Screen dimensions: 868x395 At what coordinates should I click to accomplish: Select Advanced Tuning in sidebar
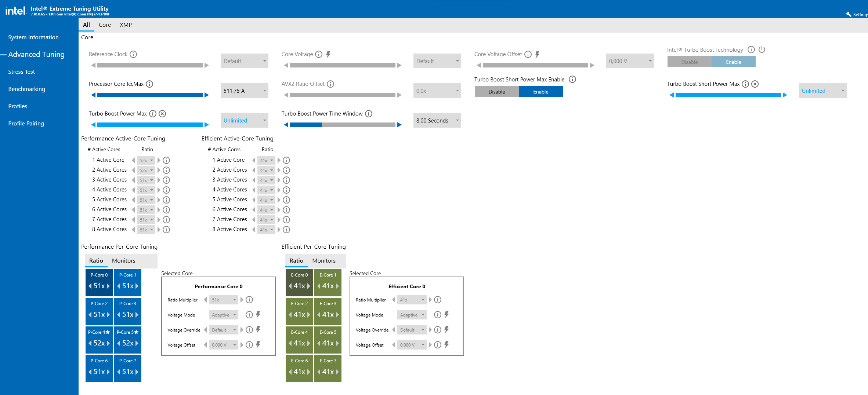point(36,55)
